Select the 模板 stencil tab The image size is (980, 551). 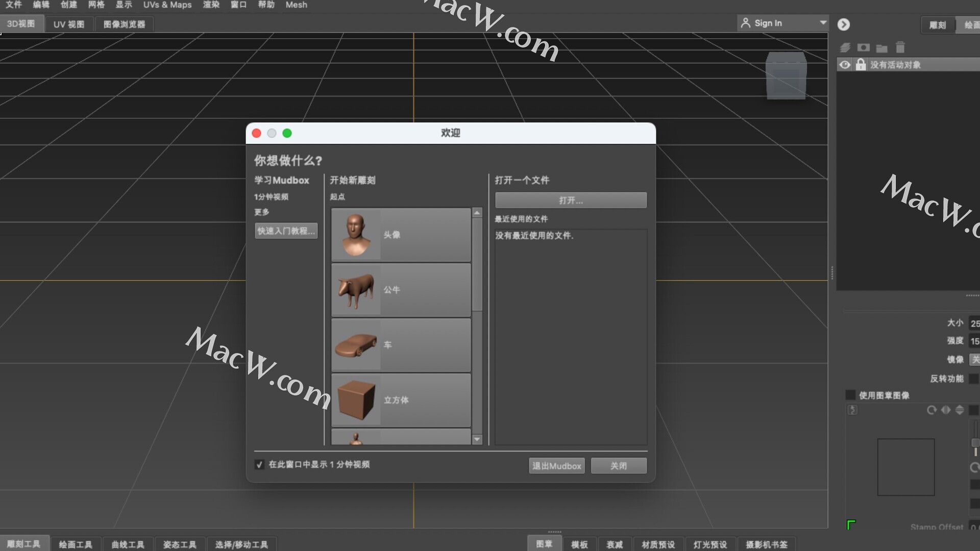(579, 544)
